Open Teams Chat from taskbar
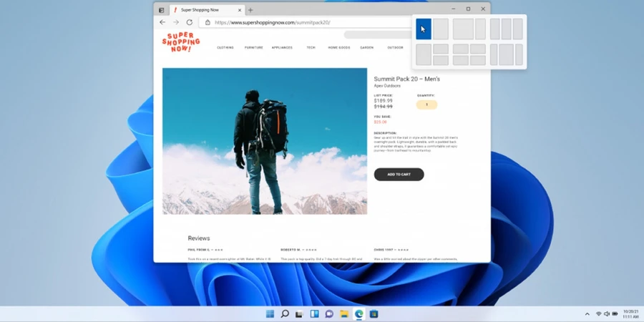The image size is (644, 322). 329,314
